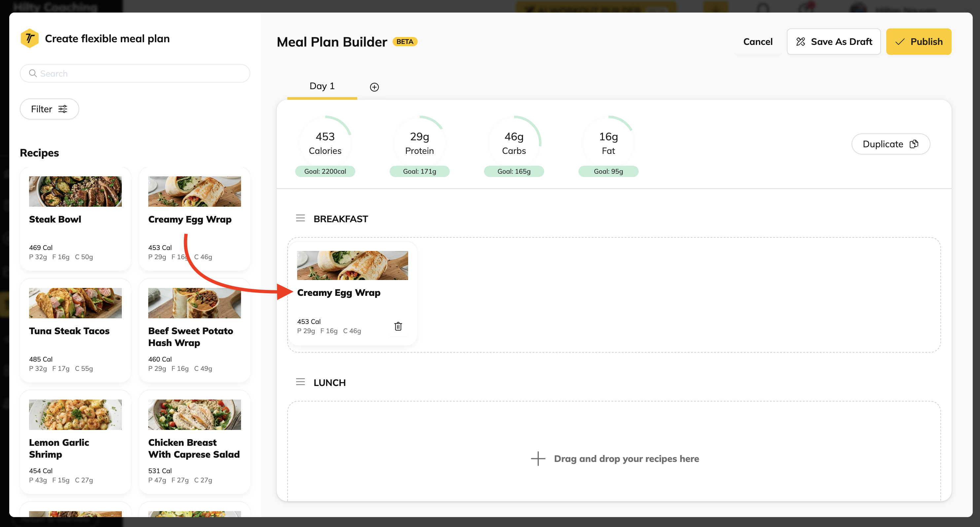The image size is (980, 527).
Task: Open Lemon Garlic Shrimp recipe card
Action: coord(75,442)
